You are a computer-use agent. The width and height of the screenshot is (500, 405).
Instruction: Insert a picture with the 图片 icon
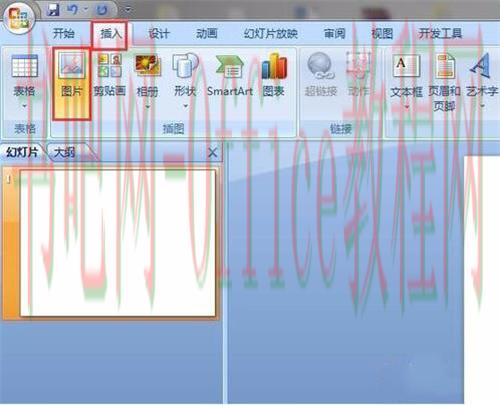click(71, 83)
